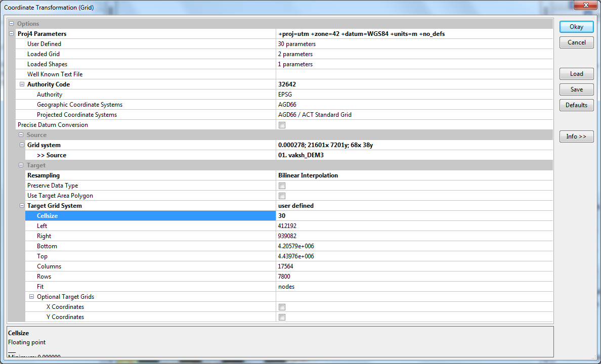Collapse the Target section header
This screenshot has height=364, width=601.
pyautogui.click(x=21, y=165)
